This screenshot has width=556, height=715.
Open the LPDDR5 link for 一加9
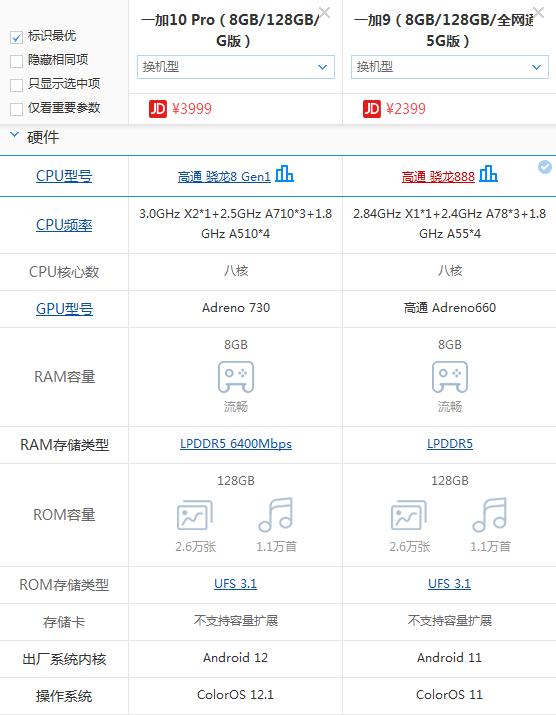point(450,444)
